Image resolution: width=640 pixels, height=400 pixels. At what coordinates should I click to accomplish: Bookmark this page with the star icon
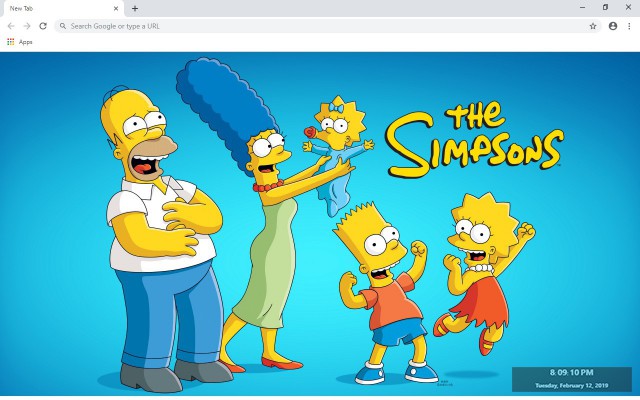click(593, 26)
